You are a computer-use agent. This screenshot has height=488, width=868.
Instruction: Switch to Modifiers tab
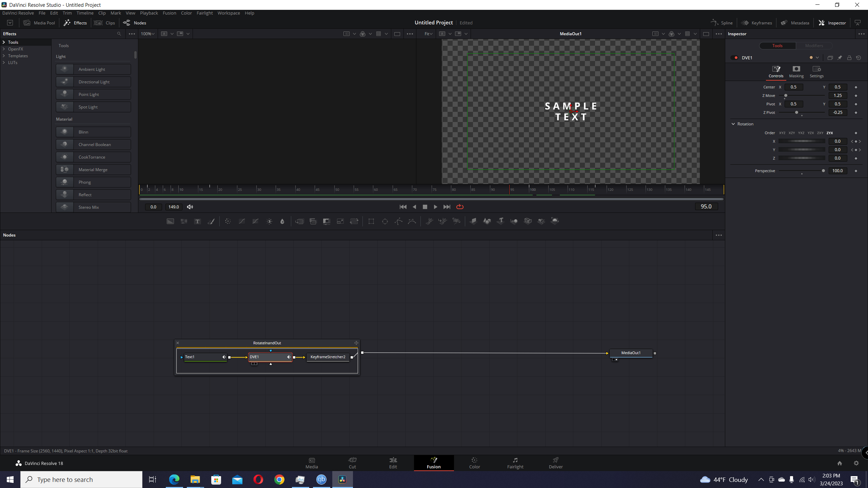pos(814,46)
